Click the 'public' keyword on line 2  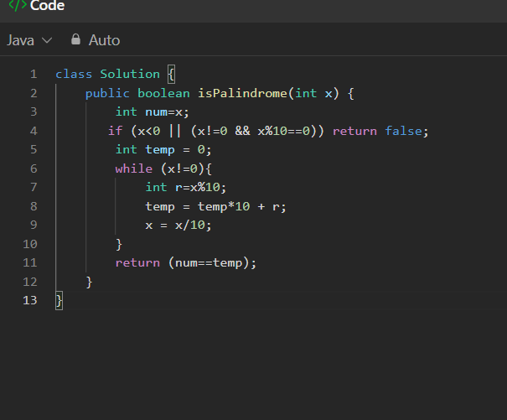[107, 93]
